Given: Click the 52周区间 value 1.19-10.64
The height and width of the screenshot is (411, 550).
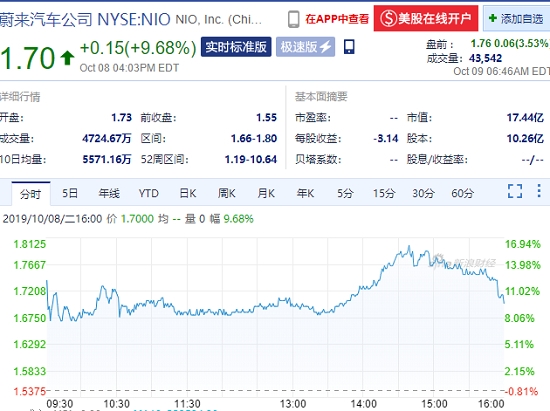Looking at the screenshot, I should click(251, 160).
